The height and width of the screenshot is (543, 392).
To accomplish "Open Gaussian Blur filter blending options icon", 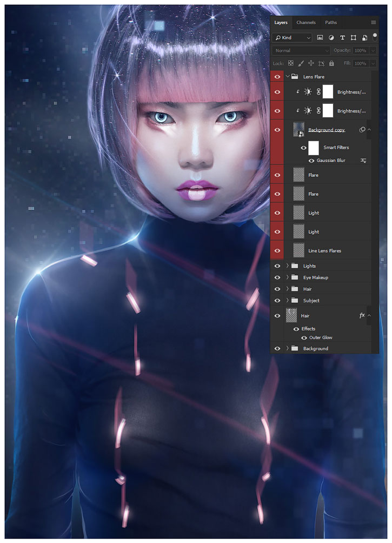I will pyautogui.click(x=363, y=161).
